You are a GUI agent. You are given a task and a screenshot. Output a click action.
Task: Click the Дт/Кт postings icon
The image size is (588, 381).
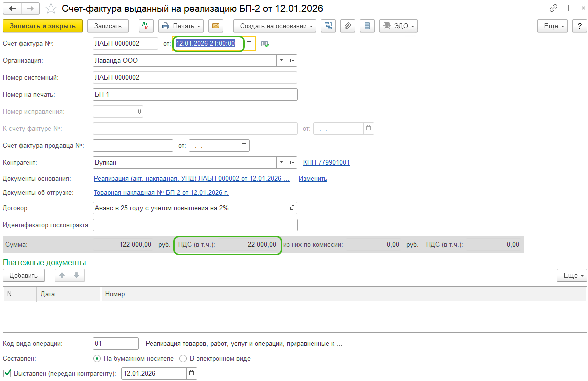click(146, 26)
